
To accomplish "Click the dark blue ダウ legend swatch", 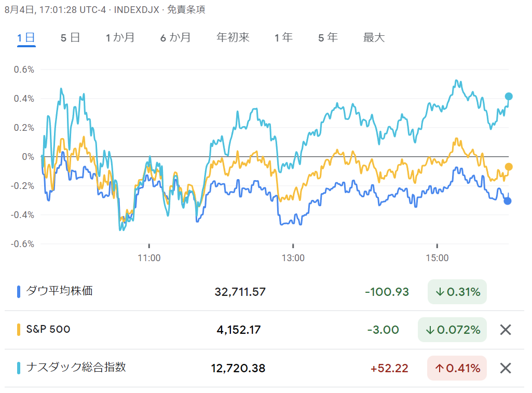I will tap(19, 292).
